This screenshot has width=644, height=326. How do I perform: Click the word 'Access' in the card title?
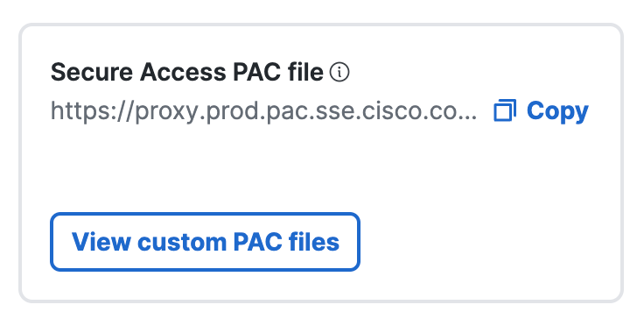click(183, 73)
